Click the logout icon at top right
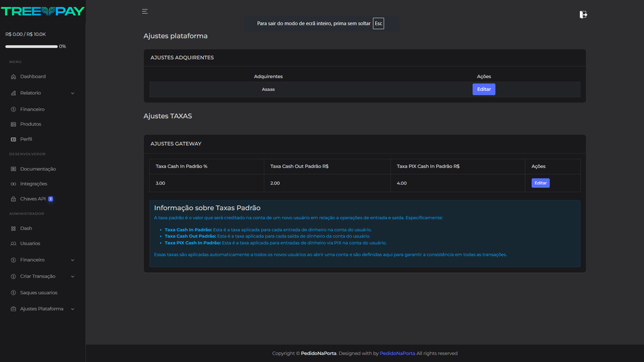The height and width of the screenshot is (362, 644). (x=583, y=14)
